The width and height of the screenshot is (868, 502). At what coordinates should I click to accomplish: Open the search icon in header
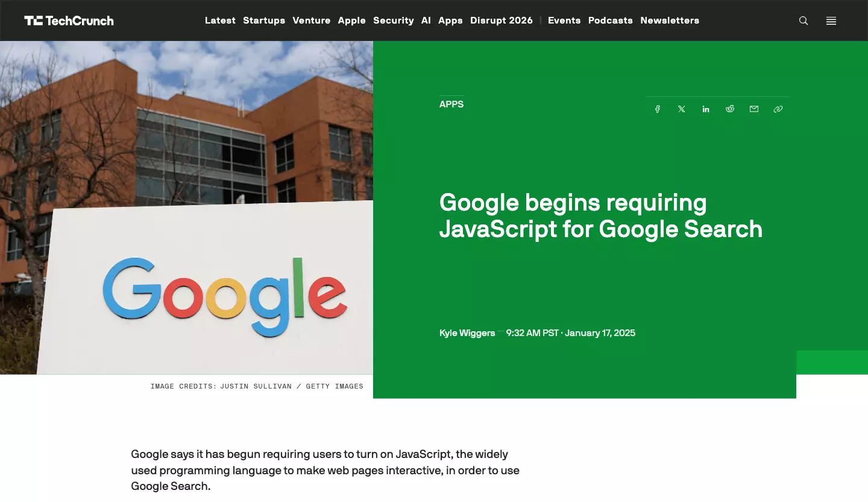point(804,21)
